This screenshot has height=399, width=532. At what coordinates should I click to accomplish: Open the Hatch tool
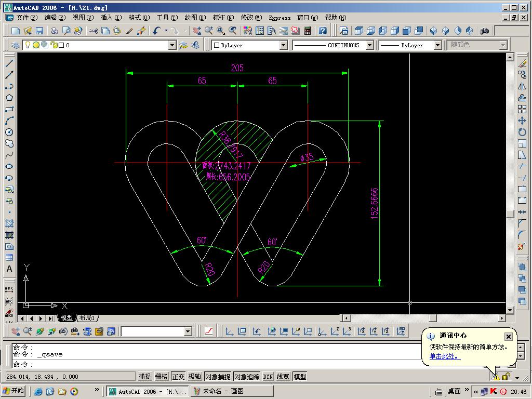pos(9,223)
